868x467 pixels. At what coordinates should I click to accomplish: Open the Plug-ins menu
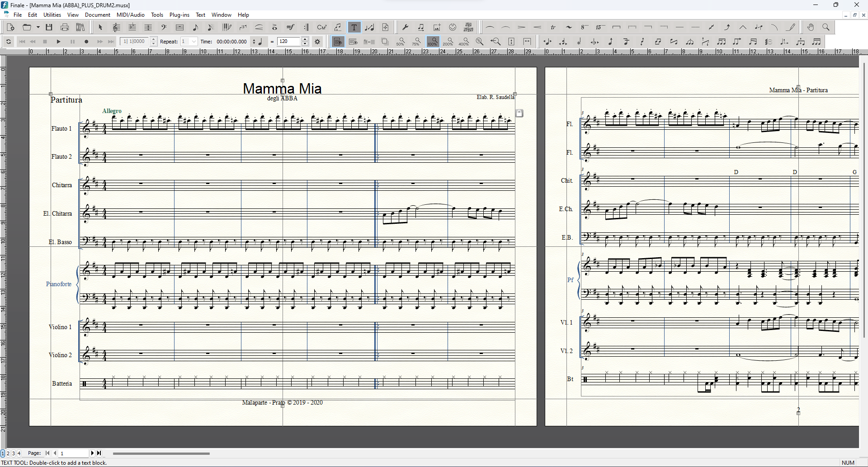point(179,15)
